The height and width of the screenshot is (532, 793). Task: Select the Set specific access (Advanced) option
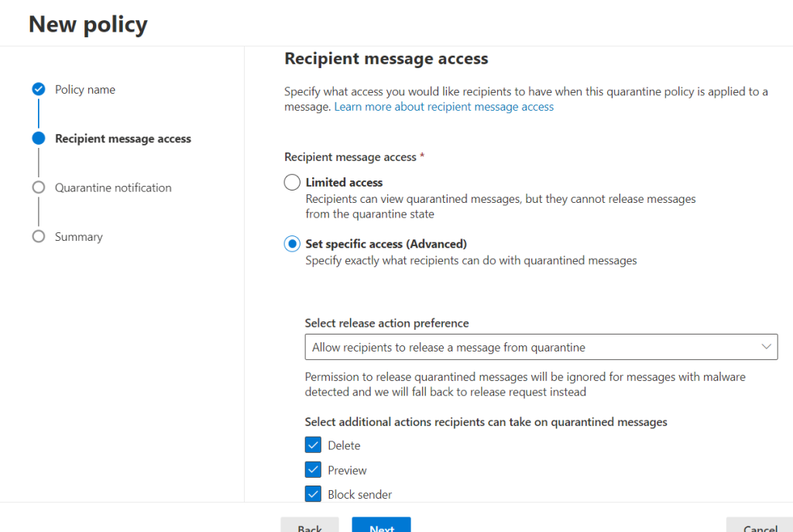[292, 244]
